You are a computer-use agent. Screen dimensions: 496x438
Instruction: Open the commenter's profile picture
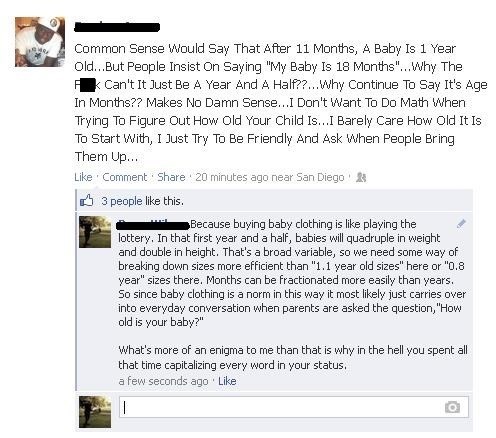click(95, 232)
